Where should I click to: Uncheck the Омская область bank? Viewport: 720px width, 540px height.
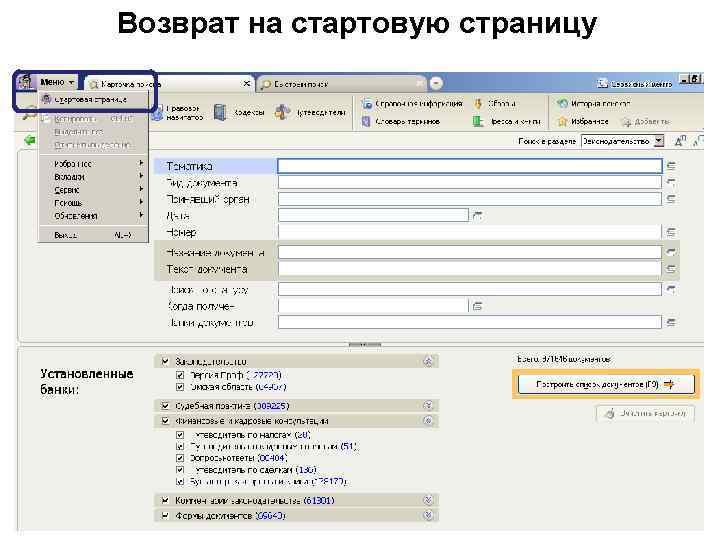click(180, 387)
